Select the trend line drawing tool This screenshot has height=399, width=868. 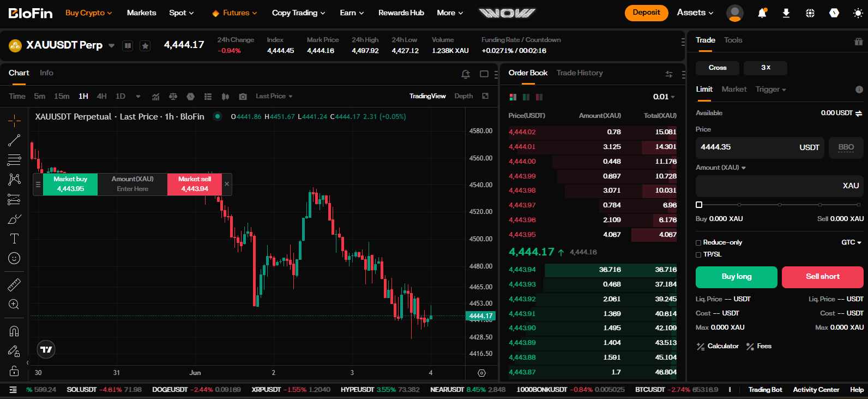(14, 140)
